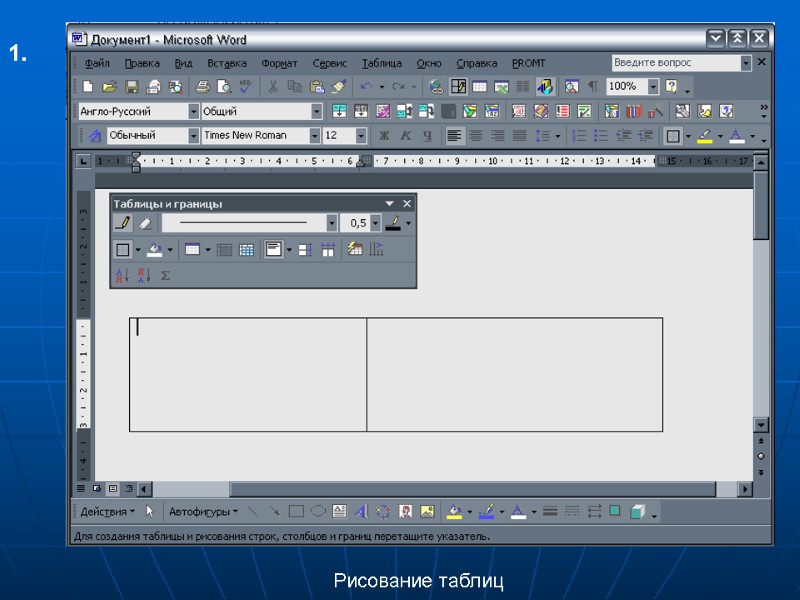Open the Times New Roman font dropdown
The image size is (800, 600).
315,136
